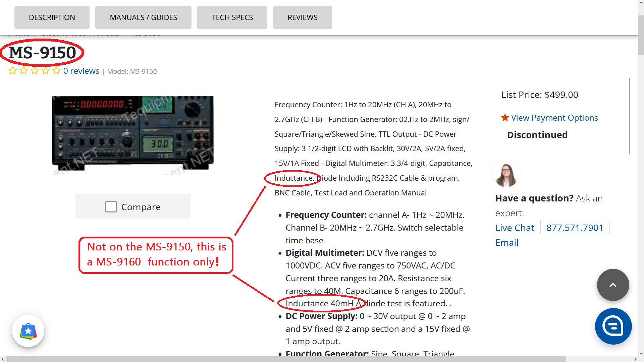
Task: Click the third rating star
Action: click(35, 71)
